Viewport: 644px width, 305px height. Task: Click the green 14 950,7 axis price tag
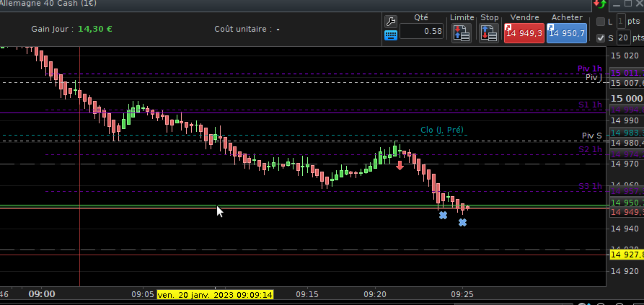click(x=627, y=203)
